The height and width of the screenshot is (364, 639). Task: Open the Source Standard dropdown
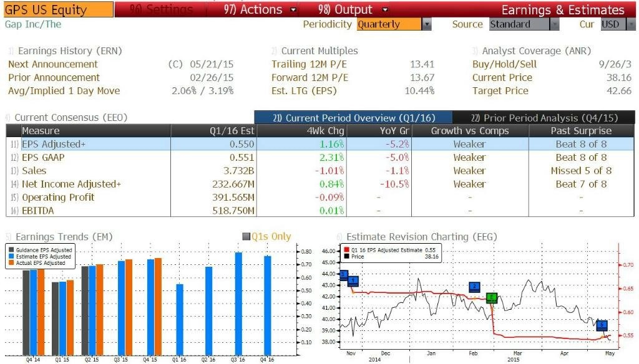[524, 24]
